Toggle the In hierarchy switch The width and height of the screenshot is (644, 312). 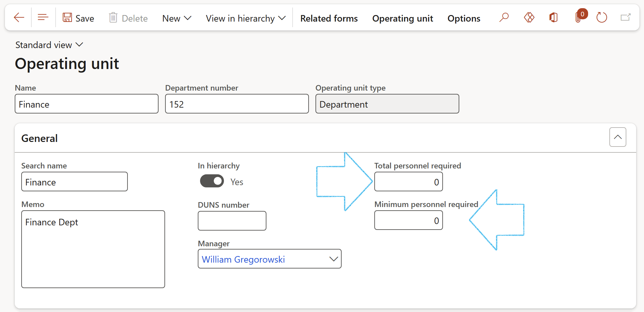point(212,181)
